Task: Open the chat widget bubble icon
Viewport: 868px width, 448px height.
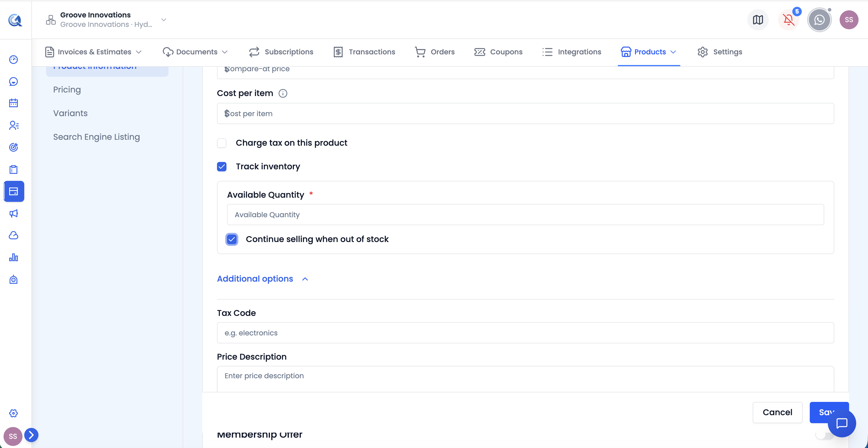Action: click(842, 423)
